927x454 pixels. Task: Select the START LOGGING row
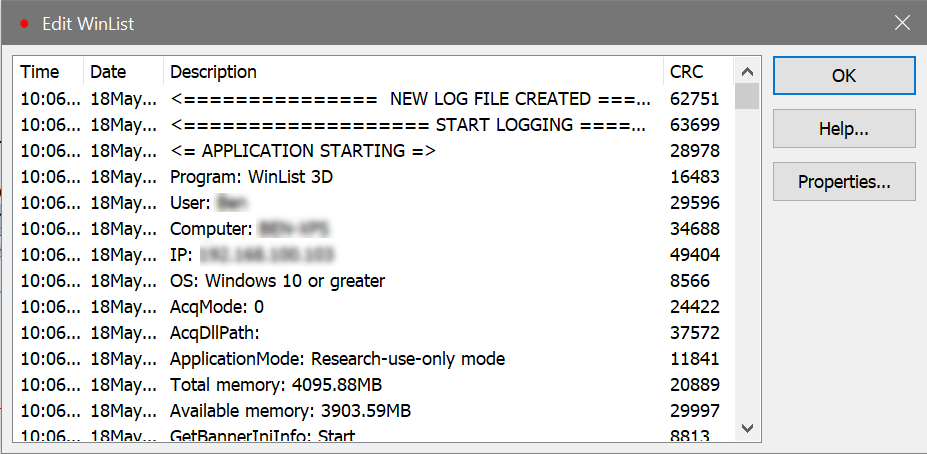point(374,125)
